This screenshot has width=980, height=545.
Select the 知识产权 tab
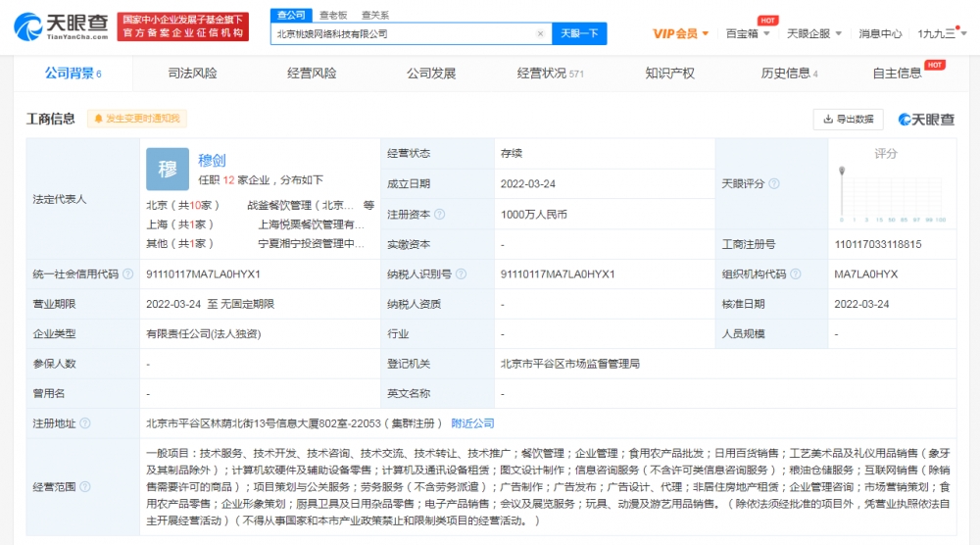[x=670, y=74]
